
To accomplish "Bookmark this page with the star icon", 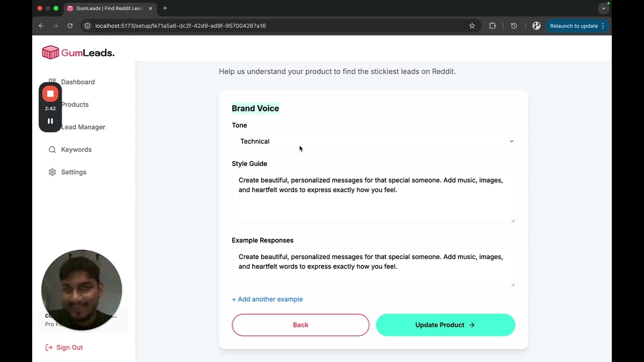I will [x=472, y=26].
